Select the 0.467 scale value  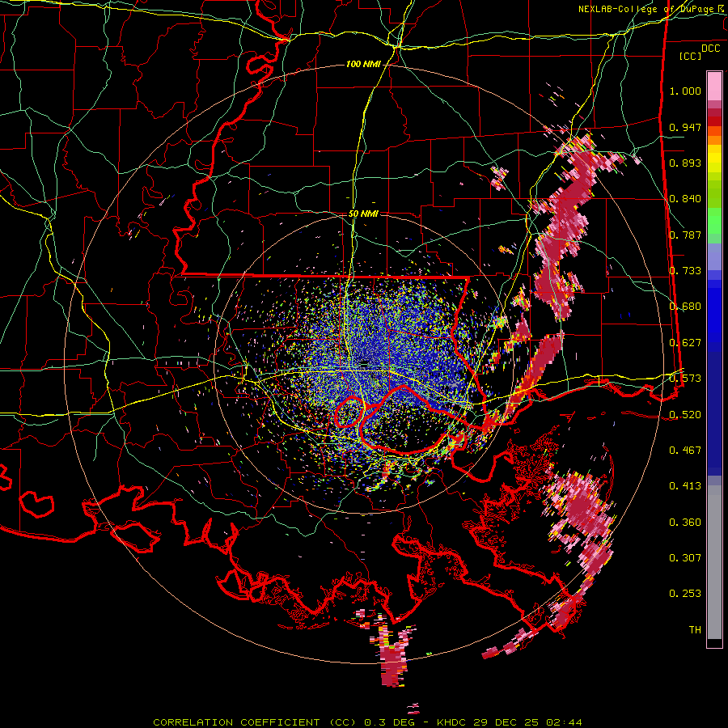click(x=685, y=451)
